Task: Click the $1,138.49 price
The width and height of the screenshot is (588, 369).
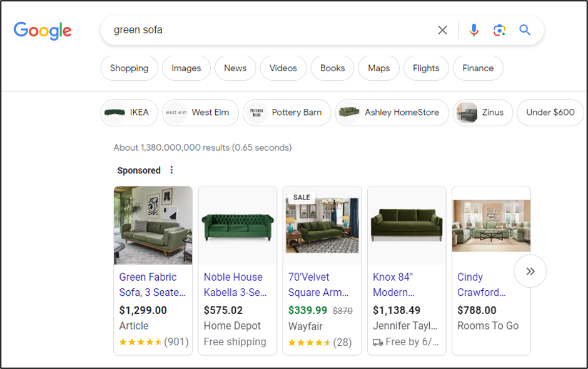Action: [397, 310]
